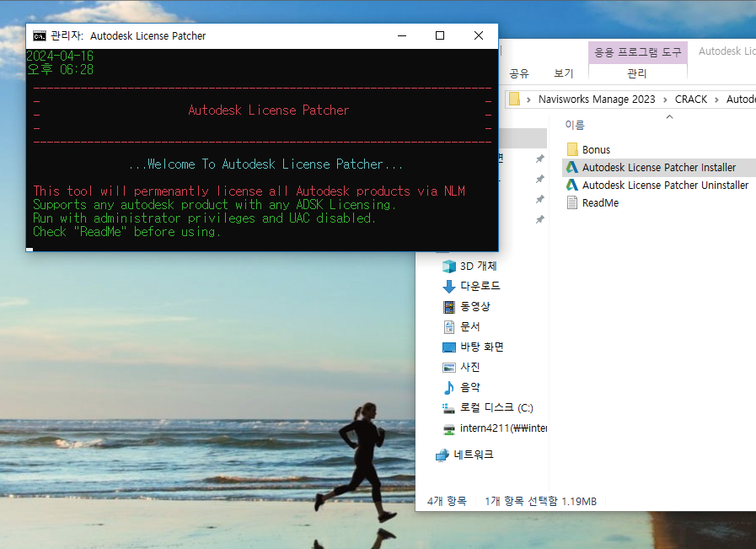Open 음악 in the navigation pane
The image size is (756, 549).
pos(470,387)
